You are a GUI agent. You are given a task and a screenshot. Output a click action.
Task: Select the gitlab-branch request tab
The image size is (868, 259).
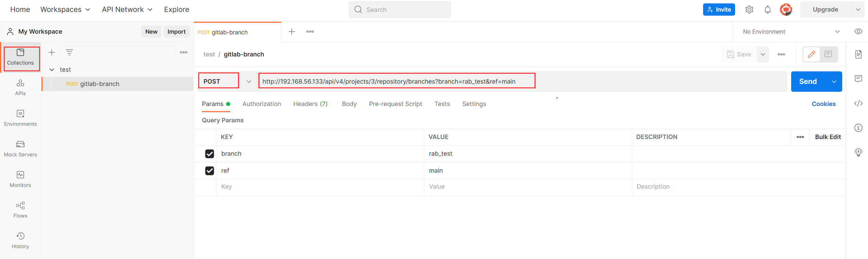tap(237, 32)
